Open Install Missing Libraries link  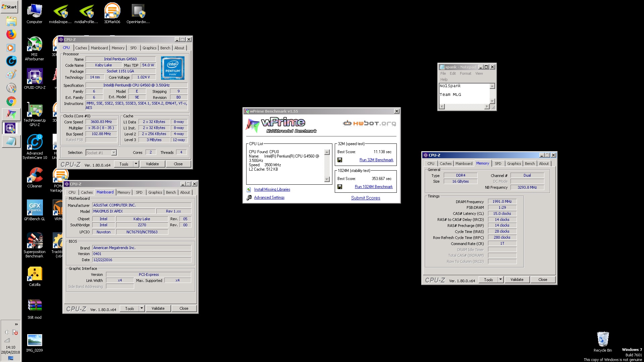coord(272,190)
